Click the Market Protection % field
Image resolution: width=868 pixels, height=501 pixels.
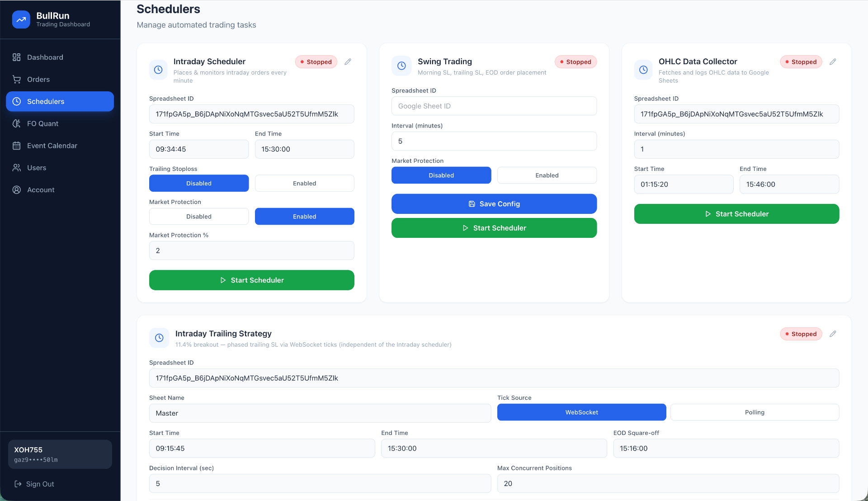point(252,250)
